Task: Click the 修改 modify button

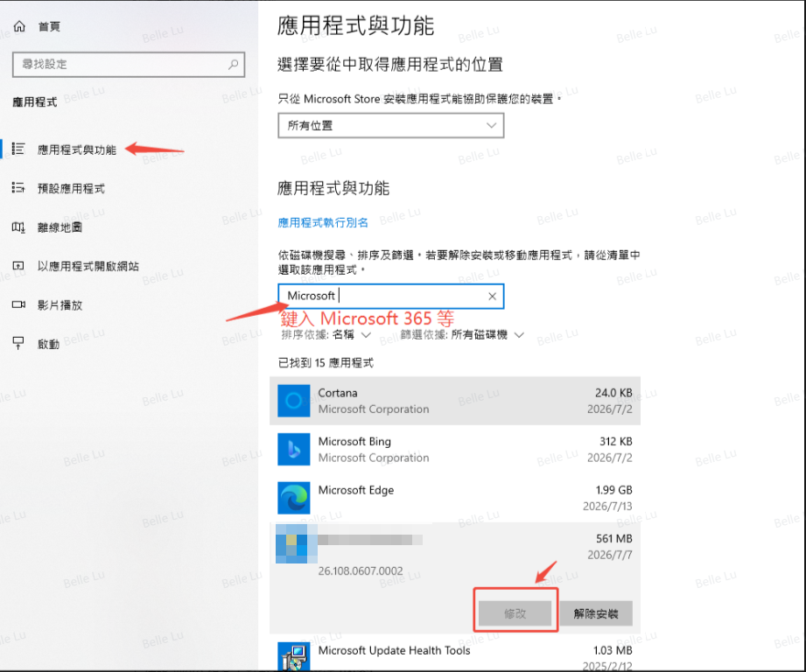Action: [x=515, y=613]
